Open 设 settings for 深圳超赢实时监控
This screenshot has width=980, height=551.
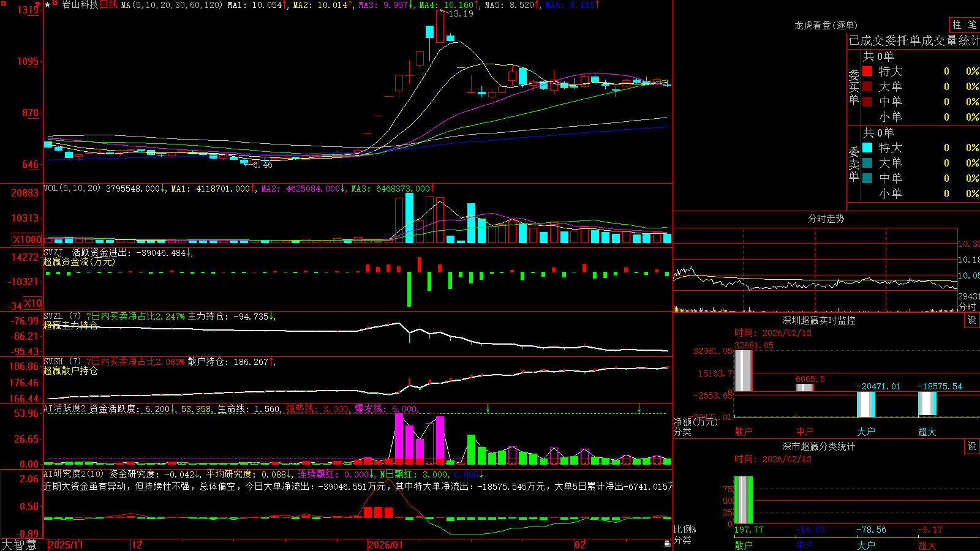(972, 320)
